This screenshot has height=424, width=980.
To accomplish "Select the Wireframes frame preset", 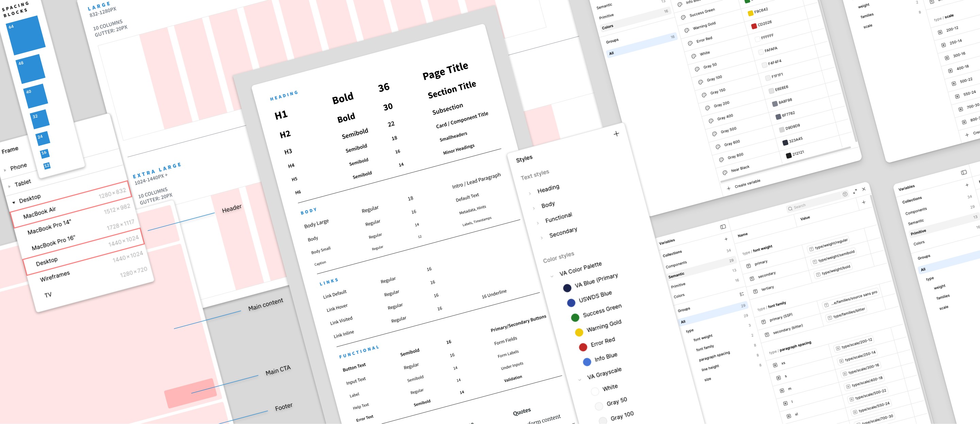I will pos(55,276).
